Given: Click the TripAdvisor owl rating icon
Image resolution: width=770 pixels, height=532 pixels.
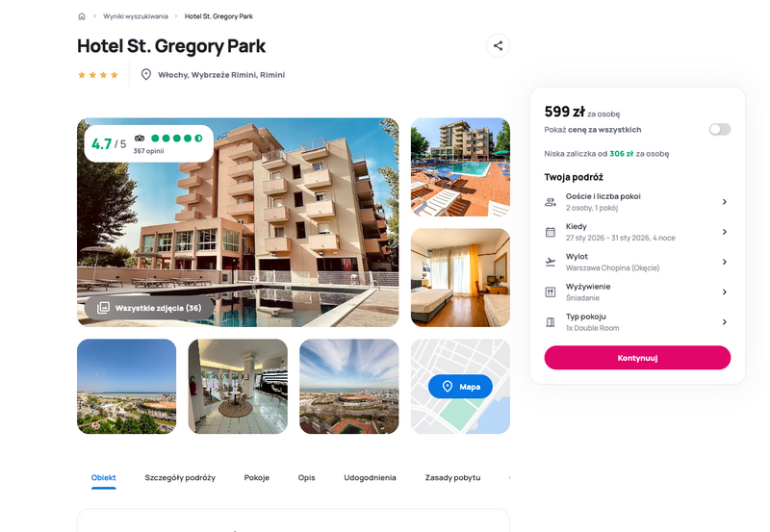Looking at the screenshot, I should click(x=140, y=139).
